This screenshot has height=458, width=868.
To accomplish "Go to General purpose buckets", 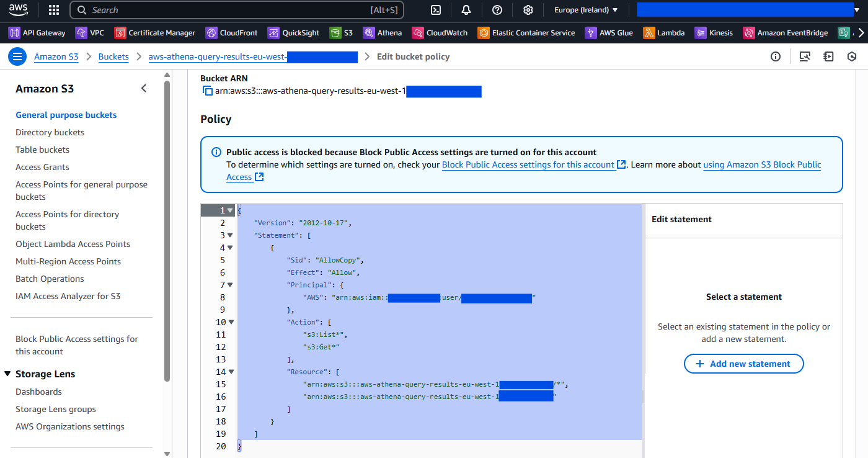I will (66, 115).
